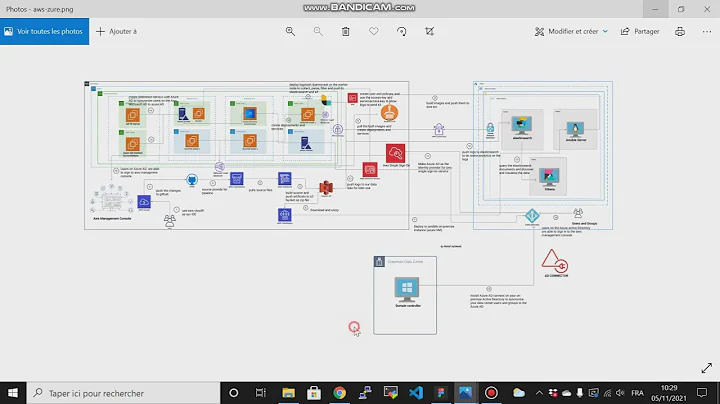Open the volume speaker tray icon
Screen dimensions: 720x404
620,393
